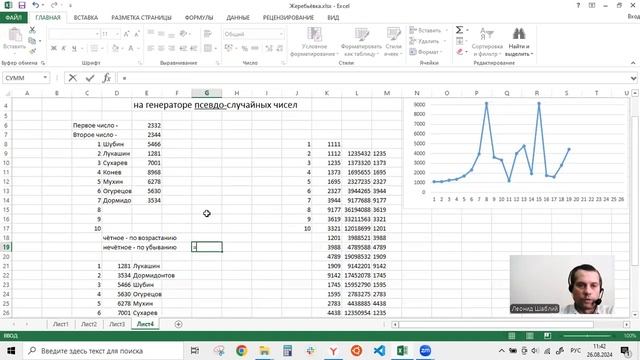Confirm the formula entry with the checkmark

[90, 78]
